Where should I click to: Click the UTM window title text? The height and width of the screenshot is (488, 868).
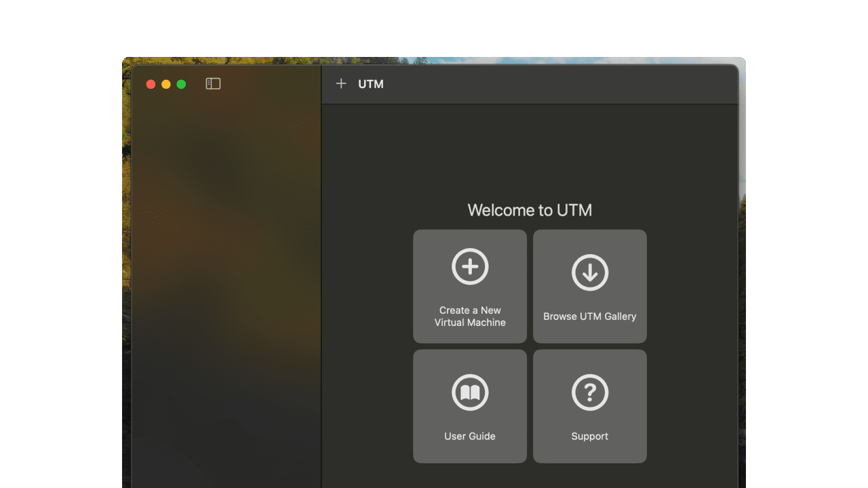[x=371, y=84]
